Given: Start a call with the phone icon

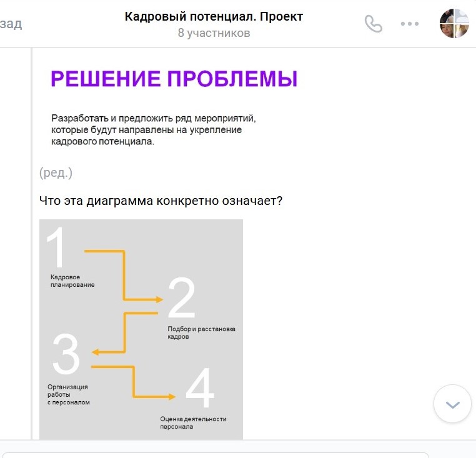Looking at the screenshot, I should [374, 24].
